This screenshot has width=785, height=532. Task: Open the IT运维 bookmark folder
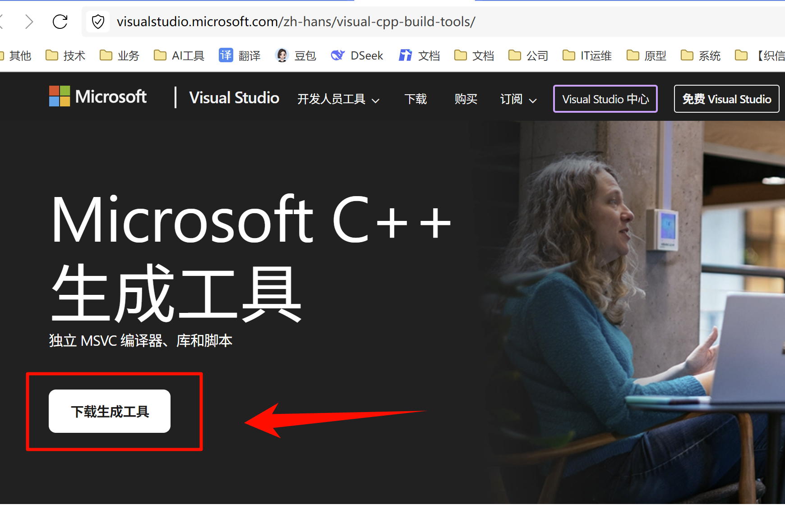click(x=587, y=55)
